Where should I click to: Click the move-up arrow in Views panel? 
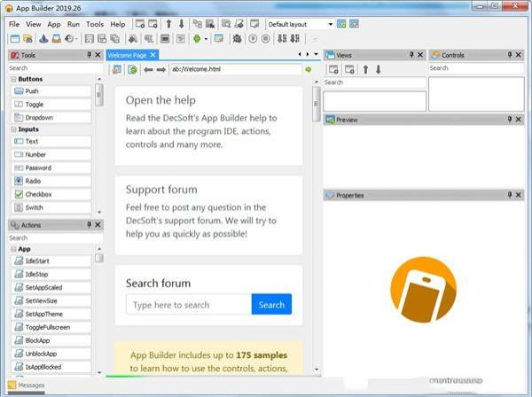tap(364, 69)
